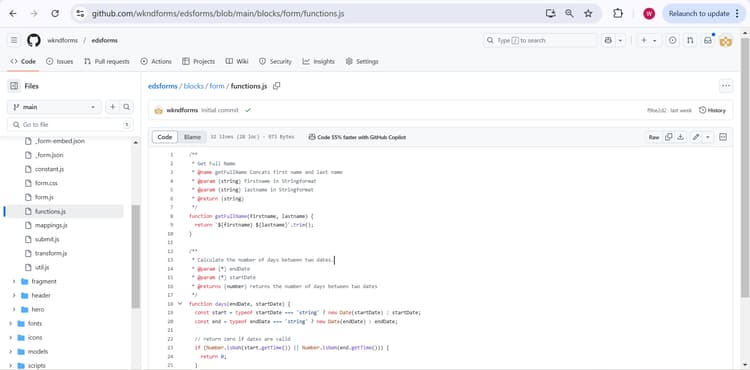Image resolution: width=750 pixels, height=370 pixels.
Task: Expand the Copilot header dropdown arrow
Action: [x=620, y=41]
